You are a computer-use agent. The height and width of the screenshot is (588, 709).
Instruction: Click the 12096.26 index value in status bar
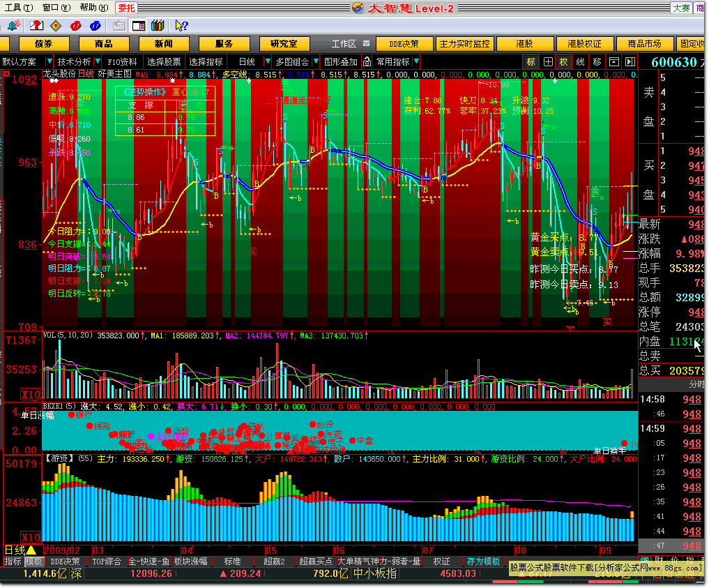[x=151, y=573]
